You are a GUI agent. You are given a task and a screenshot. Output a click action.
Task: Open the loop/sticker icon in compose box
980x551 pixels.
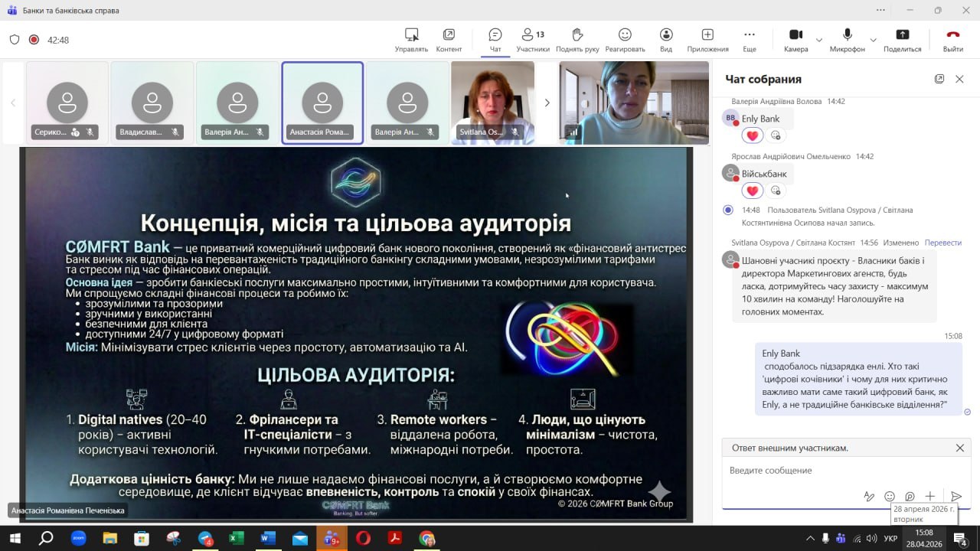[910, 497]
